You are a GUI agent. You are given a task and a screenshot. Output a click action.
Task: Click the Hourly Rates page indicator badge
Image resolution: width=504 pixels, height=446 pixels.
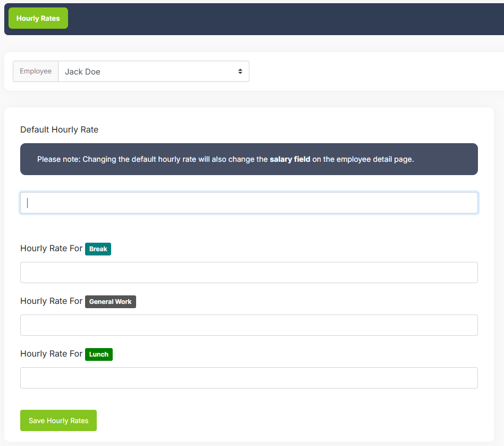point(38,18)
